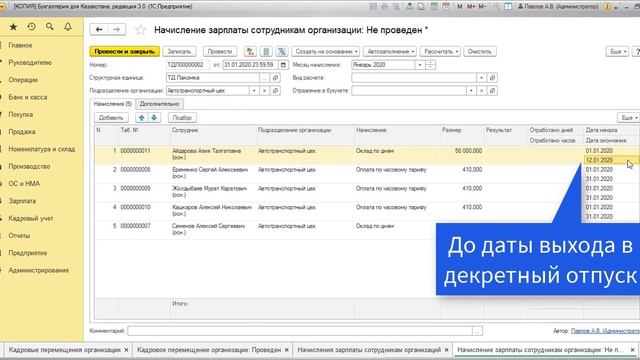Screen dimensions: 640x360
Task: Clear the Отражение в бухучете field with X
Action: (482, 91)
